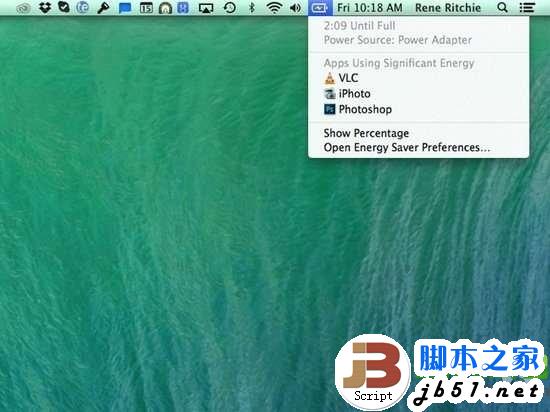Screen dimensions: 550x412
Task: Click the blue speech bubble menu icon
Action: (125, 8)
